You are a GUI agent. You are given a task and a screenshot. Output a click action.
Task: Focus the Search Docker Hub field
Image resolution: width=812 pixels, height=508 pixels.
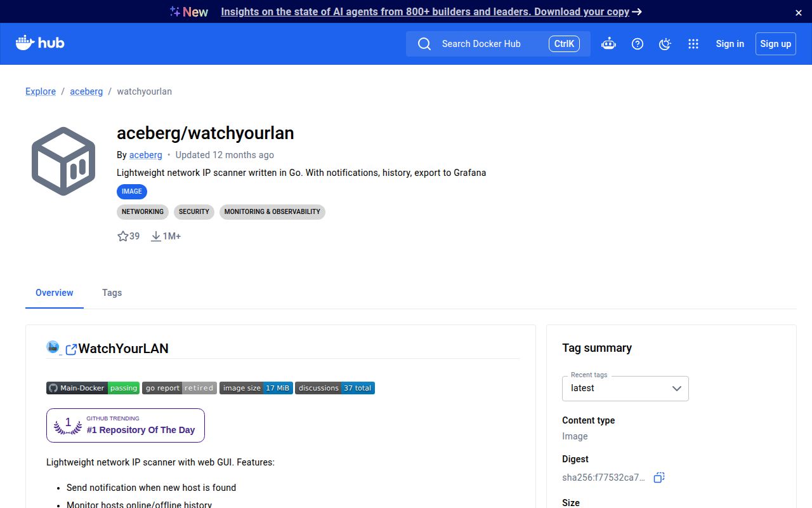498,44
